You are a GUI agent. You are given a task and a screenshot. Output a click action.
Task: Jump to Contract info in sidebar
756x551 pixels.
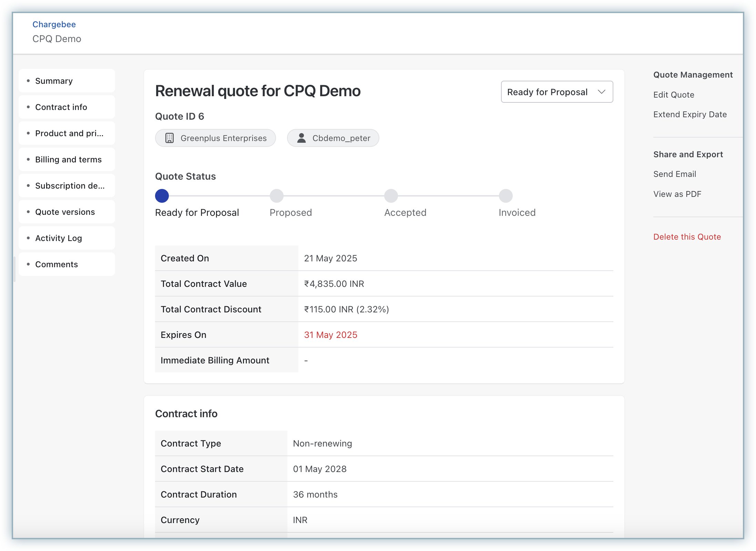pos(67,107)
